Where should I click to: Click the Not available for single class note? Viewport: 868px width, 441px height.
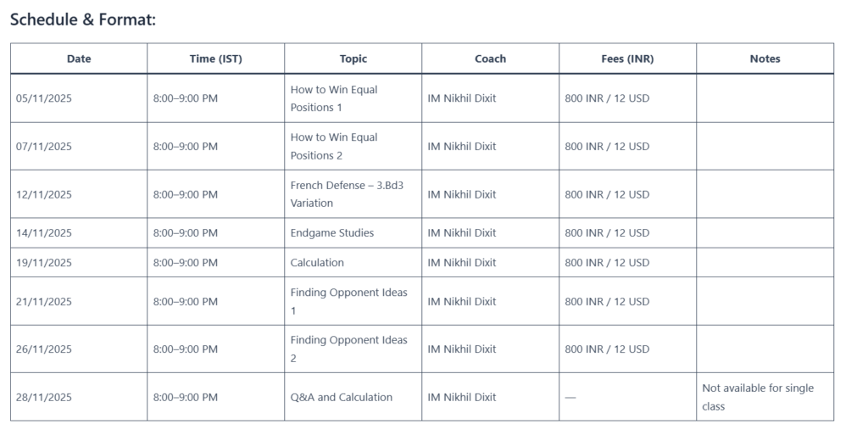757,397
